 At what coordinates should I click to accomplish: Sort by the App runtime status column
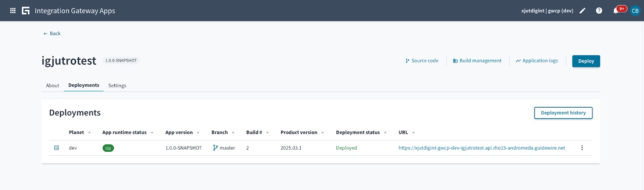[152, 133]
